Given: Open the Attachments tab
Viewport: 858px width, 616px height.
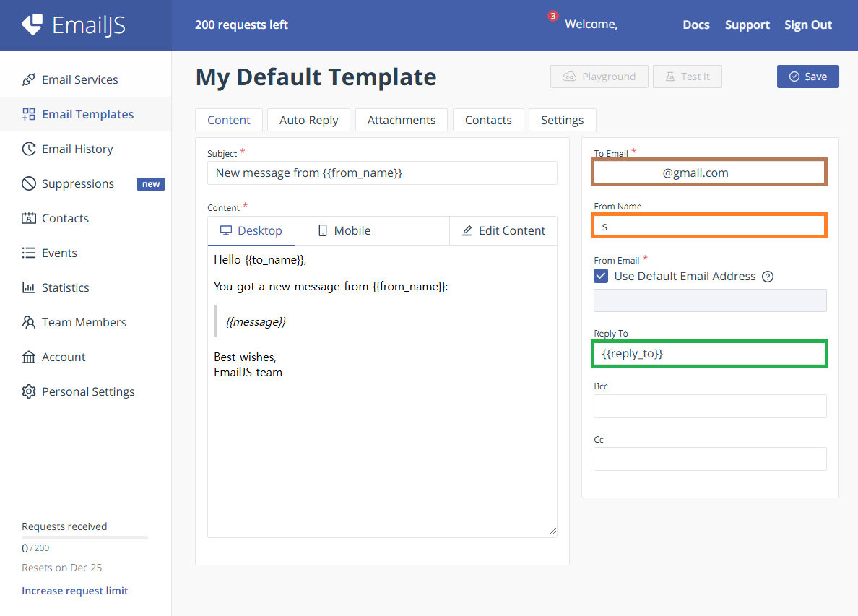Looking at the screenshot, I should [401, 120].
